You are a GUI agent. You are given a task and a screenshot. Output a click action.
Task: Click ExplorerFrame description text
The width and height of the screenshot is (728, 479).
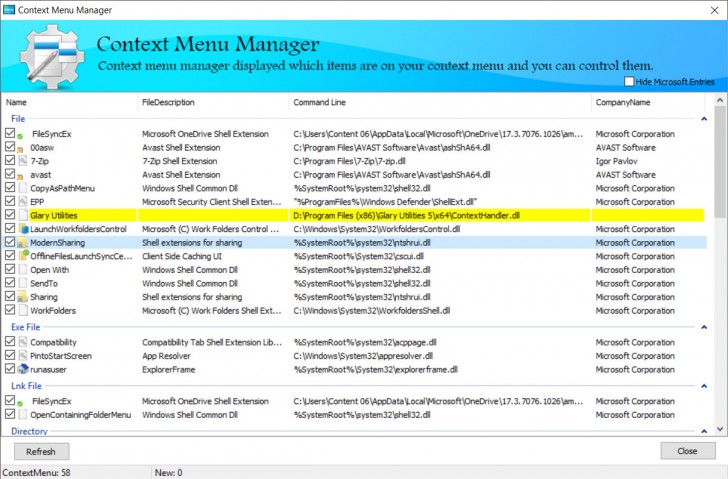tap(169, 369)
